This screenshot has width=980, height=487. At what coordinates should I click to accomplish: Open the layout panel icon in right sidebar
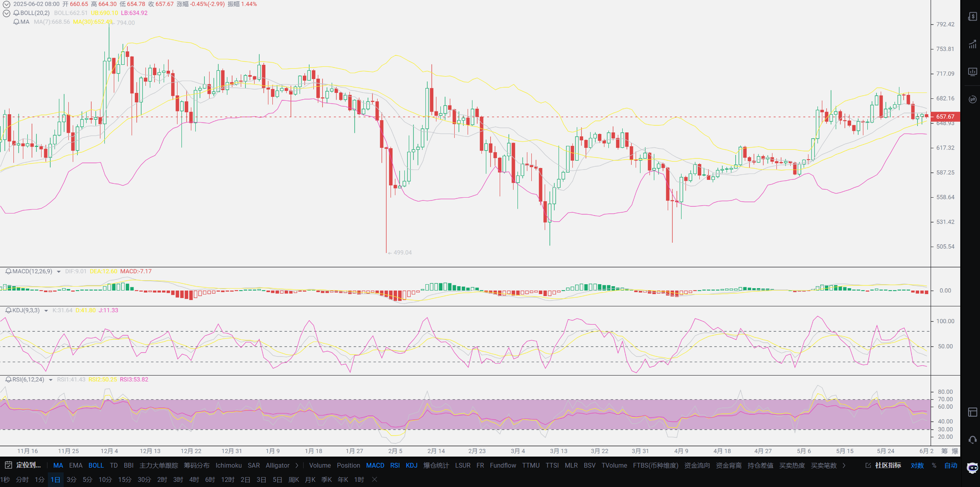point(972,412)
